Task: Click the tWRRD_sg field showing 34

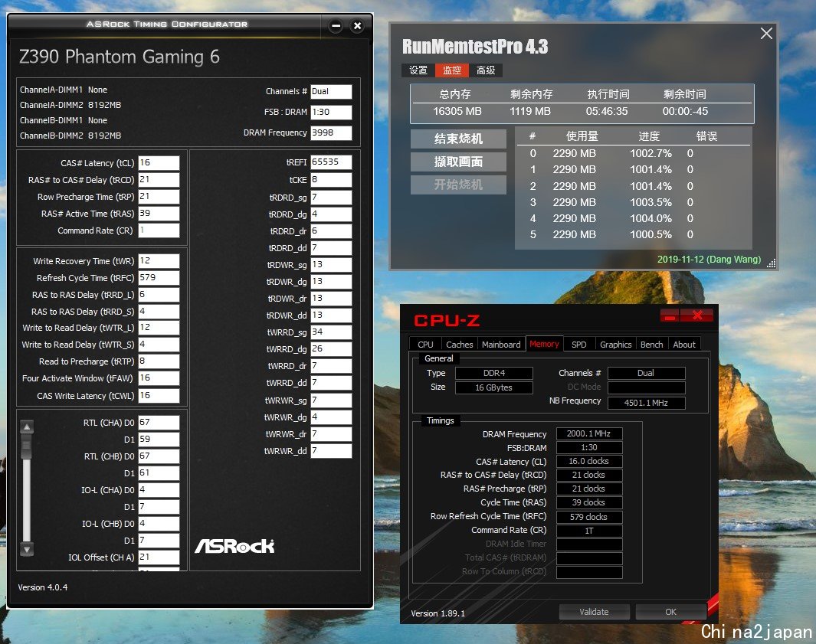Action: 331,332
